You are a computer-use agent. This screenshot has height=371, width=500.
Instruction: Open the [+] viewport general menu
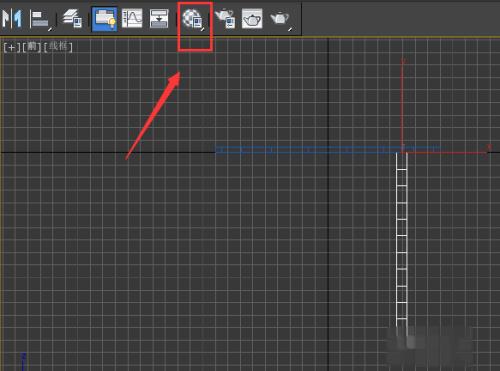(12, 47)
